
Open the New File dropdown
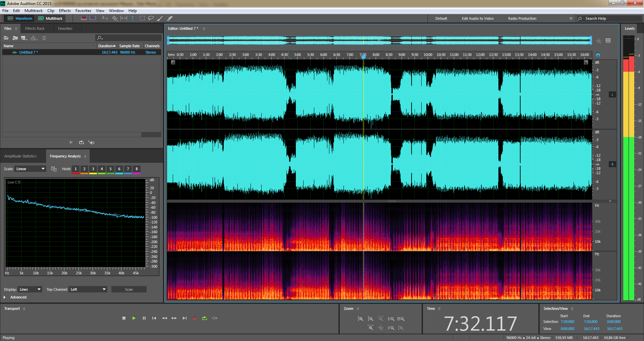coord(24,38)
